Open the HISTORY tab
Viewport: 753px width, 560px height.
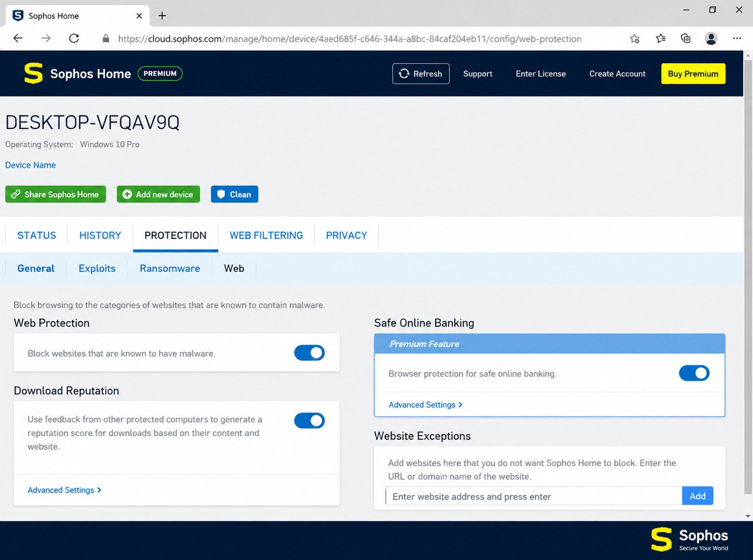[100, 235]
